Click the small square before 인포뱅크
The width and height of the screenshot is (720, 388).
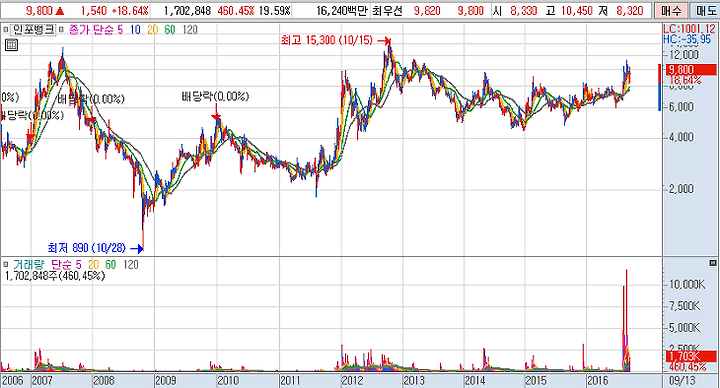[x=6, y=30]
